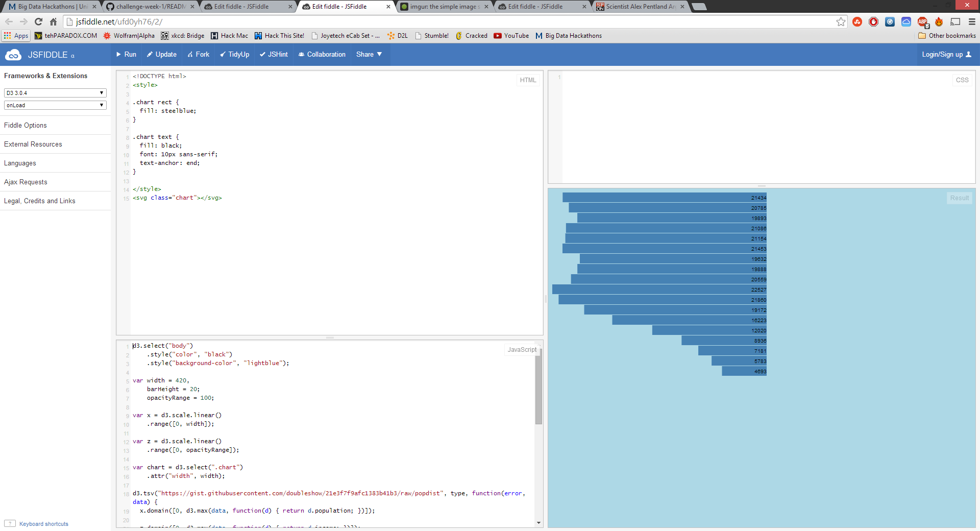Open the onLoad wrap dropdown
The height and width of the screenshot is (531, 980).
click(55, 105)
